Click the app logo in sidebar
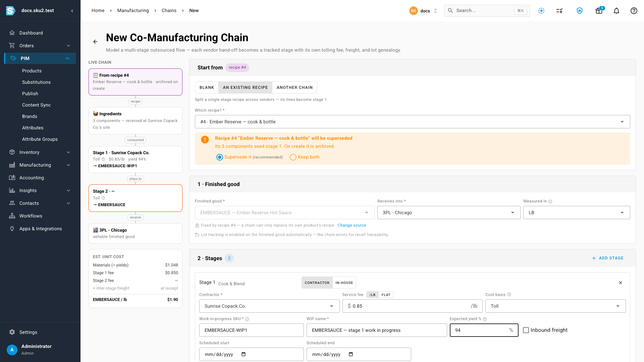Viewport: 644px width, 362px height. pyautogui.click(x=11, y=11)
